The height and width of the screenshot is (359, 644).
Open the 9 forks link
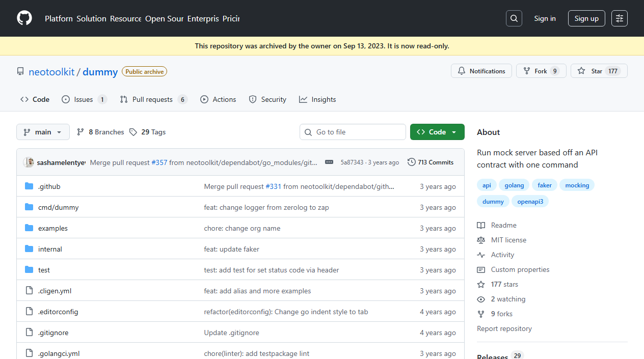495,314
